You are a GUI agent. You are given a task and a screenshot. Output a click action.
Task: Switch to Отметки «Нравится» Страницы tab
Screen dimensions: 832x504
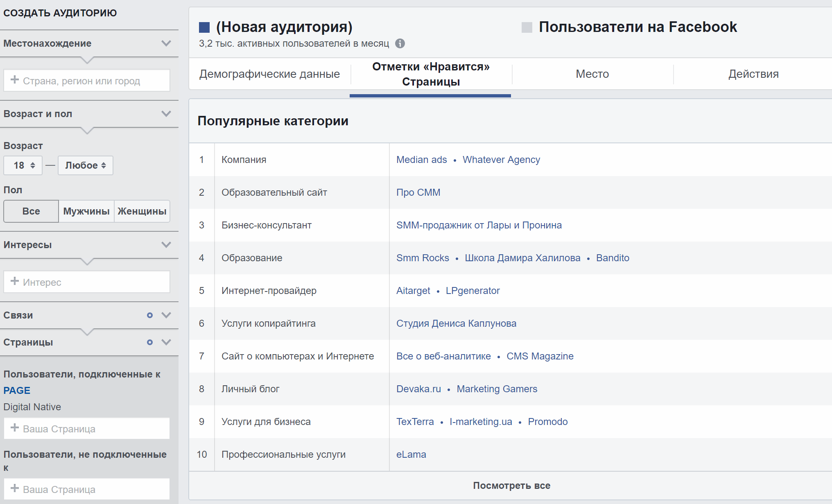coord(431,74)
